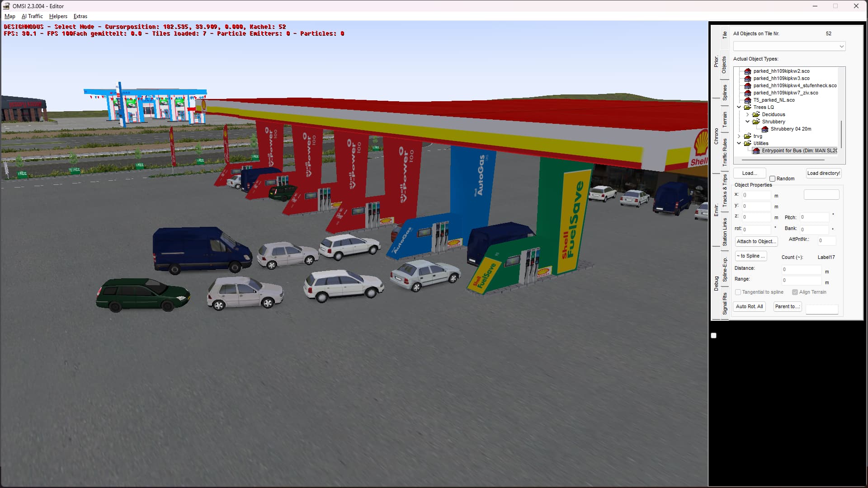
Task: Click the Load directory! button
Action: pyautogui.click(x=823, y=174)
